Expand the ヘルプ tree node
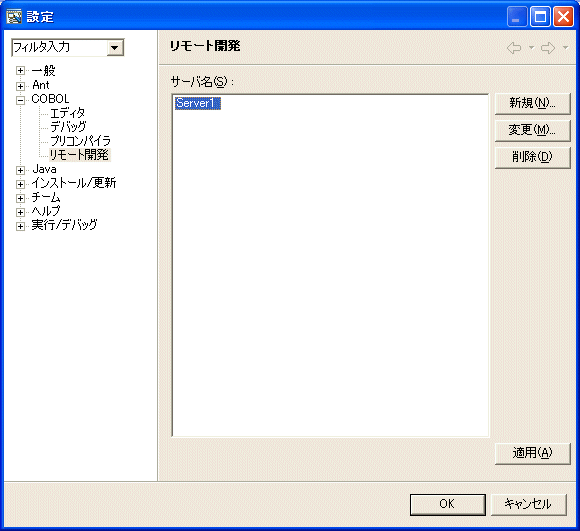The width and height of the screenshot is (580, 531). tap(20, 212)
